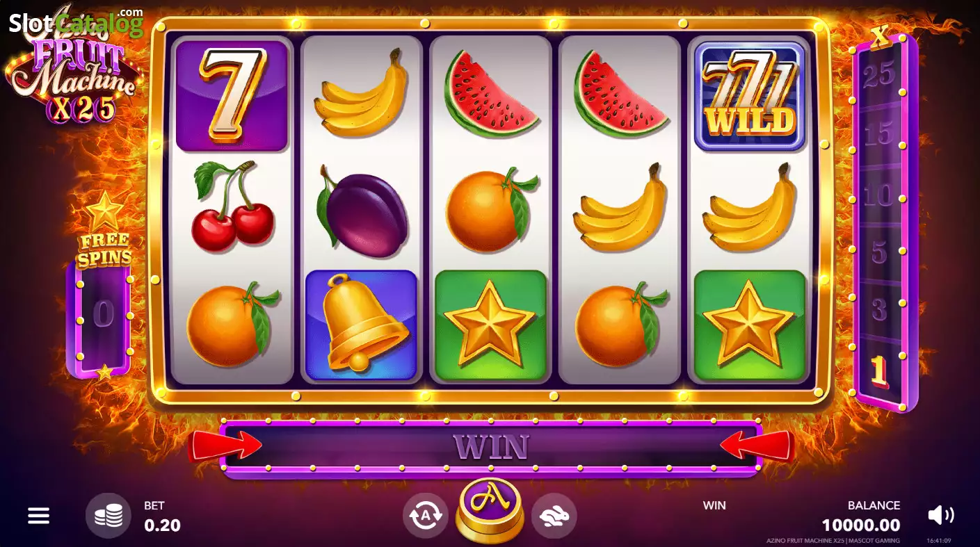Click the star symbol on the third reel
Viewport: 980px width, 547px height.
pyautogui.click(x=490, y=325)
